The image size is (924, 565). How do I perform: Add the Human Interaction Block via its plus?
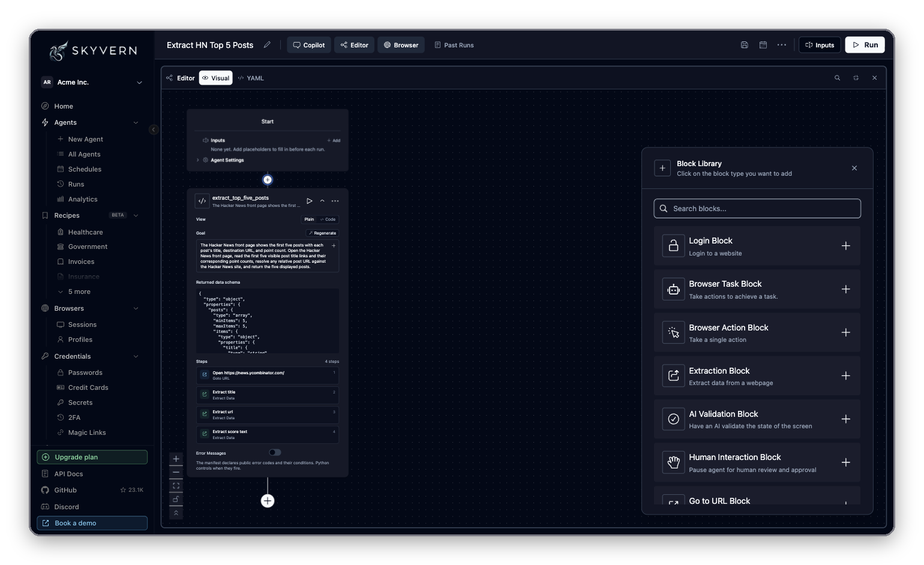click(846, 462)
